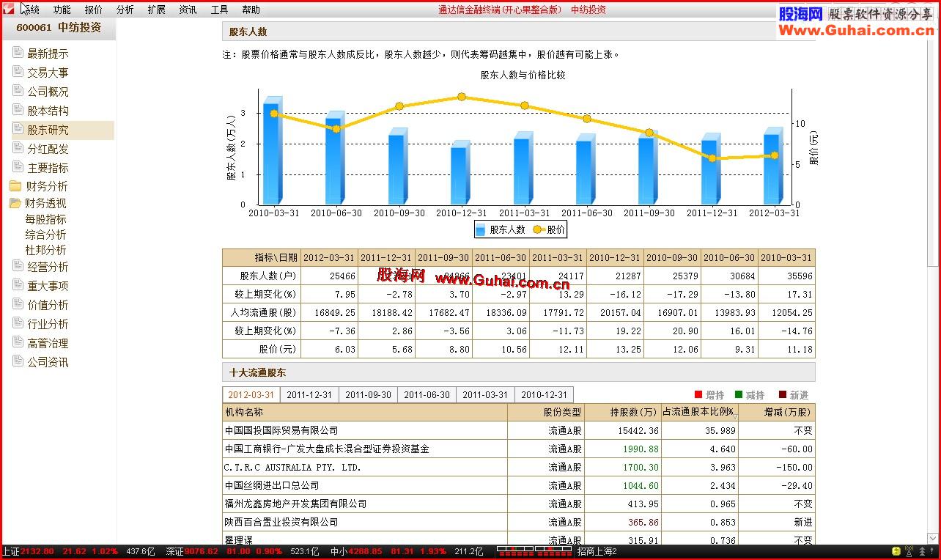Screen dimensions: 941x560
Task: Open the 分析 menu
Action: (125, 10)
